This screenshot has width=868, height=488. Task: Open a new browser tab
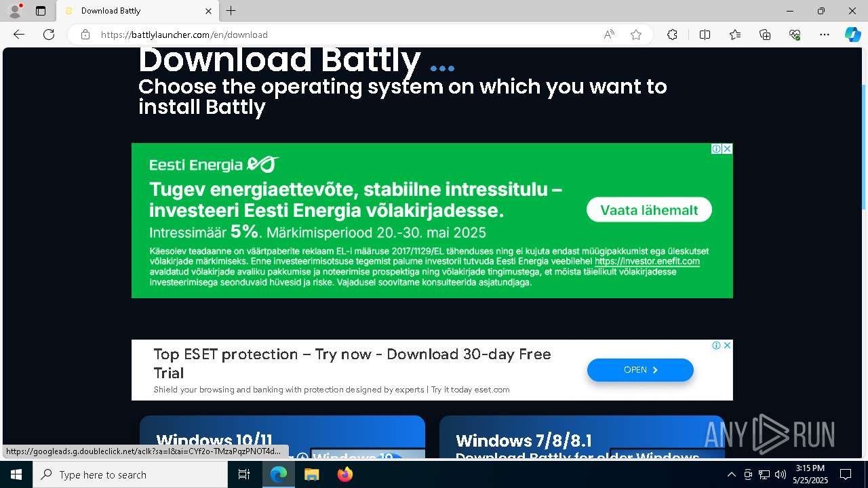tap(231, 11)
